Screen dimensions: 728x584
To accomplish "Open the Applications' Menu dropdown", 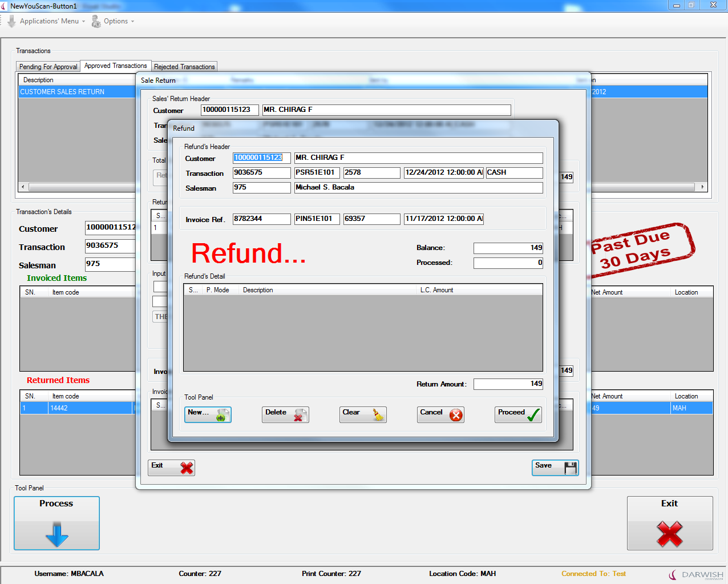I will (x=49, y=21).
